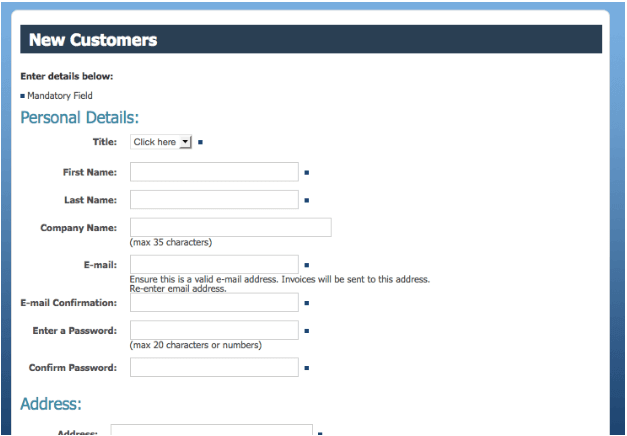627x436 pixels.
Task: Select the Confirm Password input box
Action: [214, 367]
